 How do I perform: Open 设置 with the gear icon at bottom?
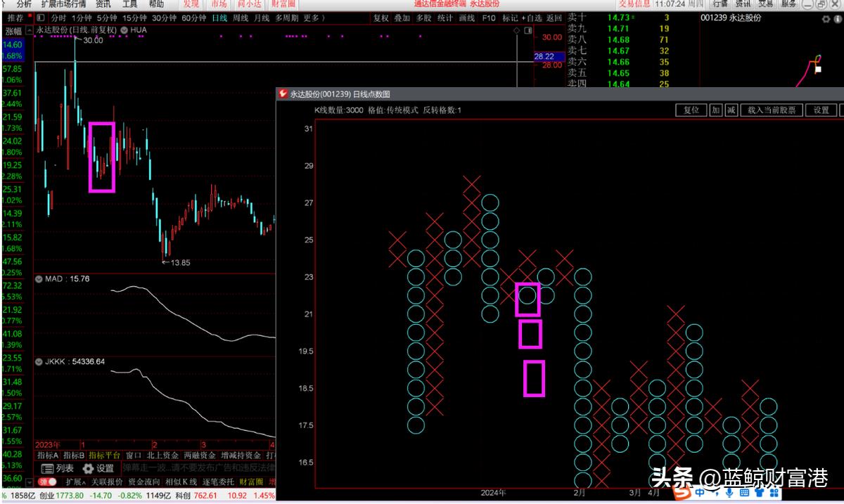click(x=98, y=468)
